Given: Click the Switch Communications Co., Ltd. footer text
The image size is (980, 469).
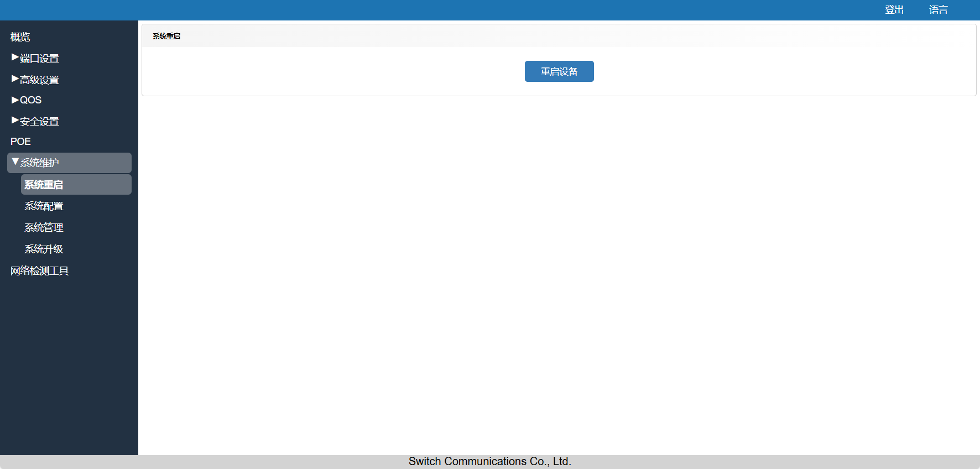Looking at the screenshot, I should (490, 461).
